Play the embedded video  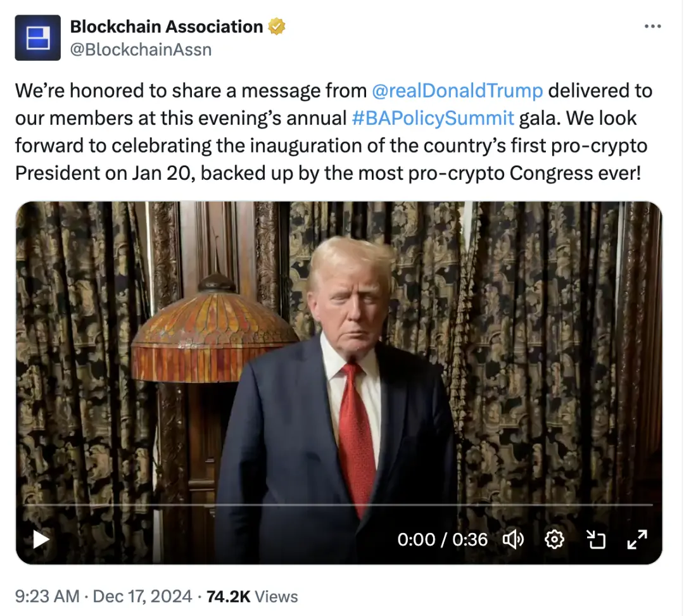click(x=41, y=539)
